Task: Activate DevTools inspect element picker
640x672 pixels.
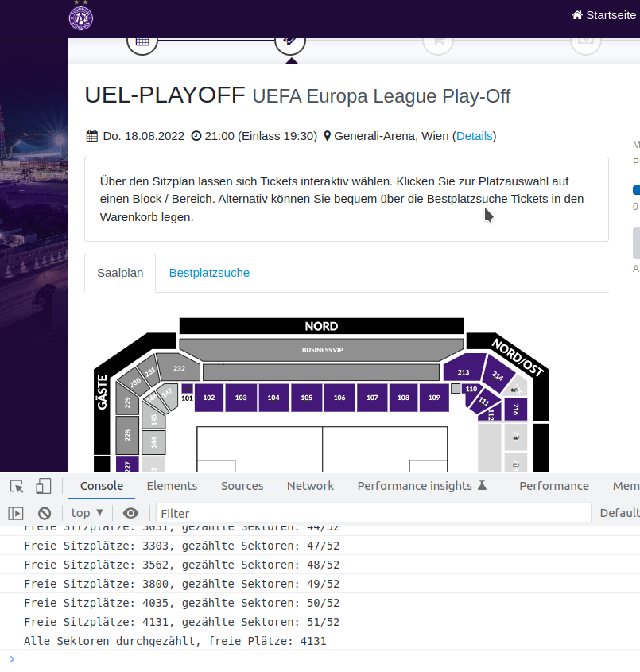Action: [17, 487]
